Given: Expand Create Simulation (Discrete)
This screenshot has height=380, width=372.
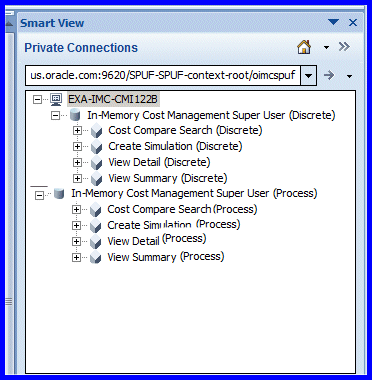Looking at the screenshot, I should pos(77,147).
